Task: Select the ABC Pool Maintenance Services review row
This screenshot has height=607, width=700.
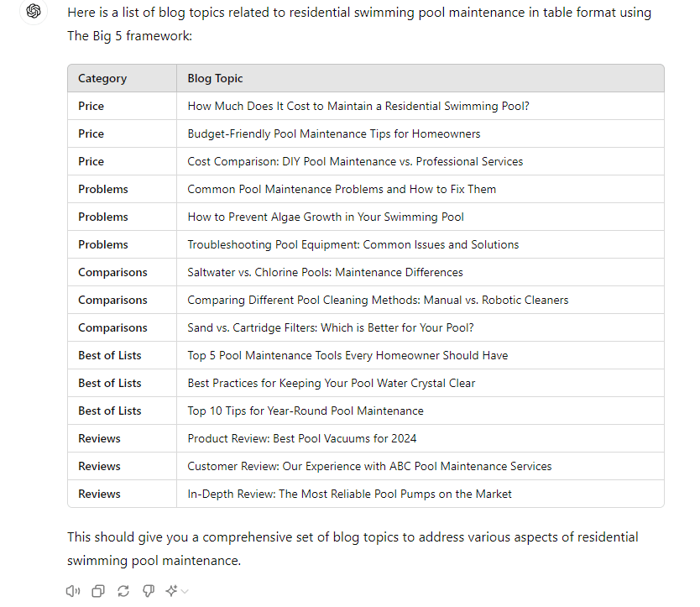Action: coord(369,466)
